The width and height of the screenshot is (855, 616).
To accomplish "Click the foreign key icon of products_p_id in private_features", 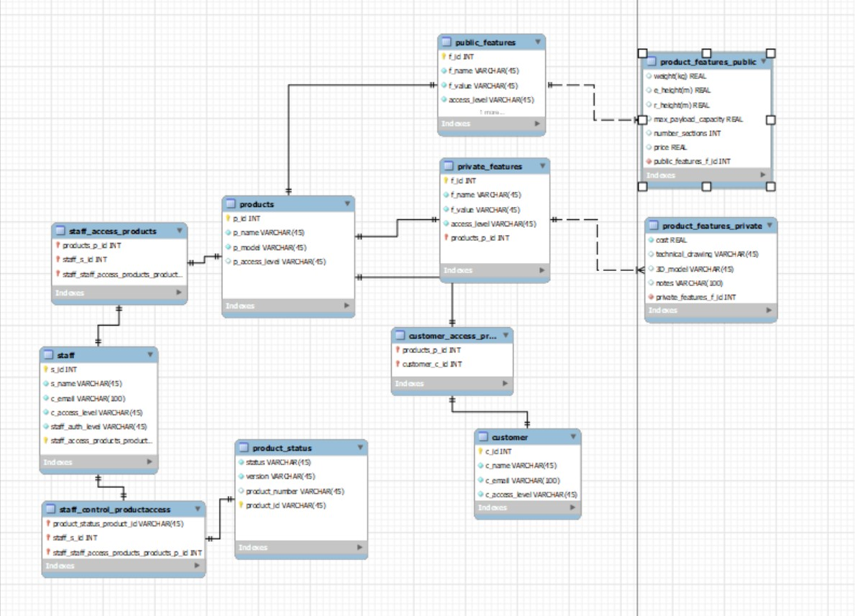I will [x=447, y=238].
